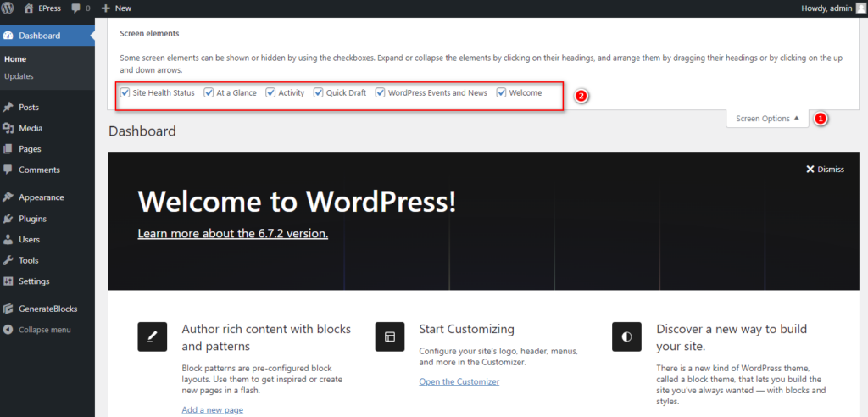Image resolution: width=868 pixels, height=417 pixels.
Task: Toggle the Activity checkbox
Action: (x=270, y=92)
